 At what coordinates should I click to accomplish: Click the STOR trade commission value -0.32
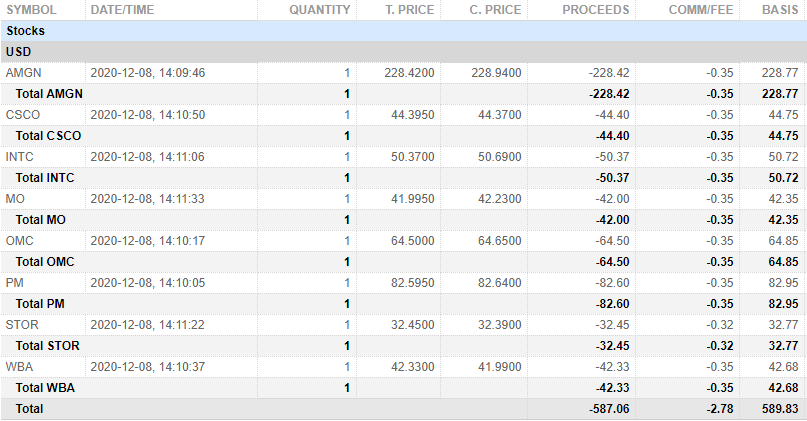720,325
